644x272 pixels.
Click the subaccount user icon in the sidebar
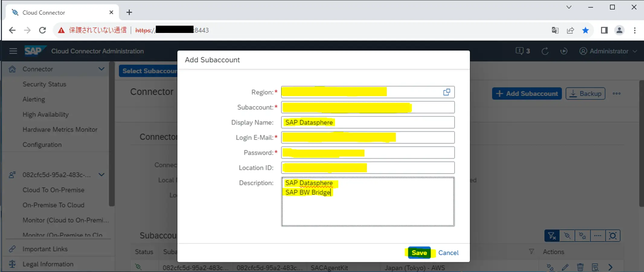[x=12, y=175]
